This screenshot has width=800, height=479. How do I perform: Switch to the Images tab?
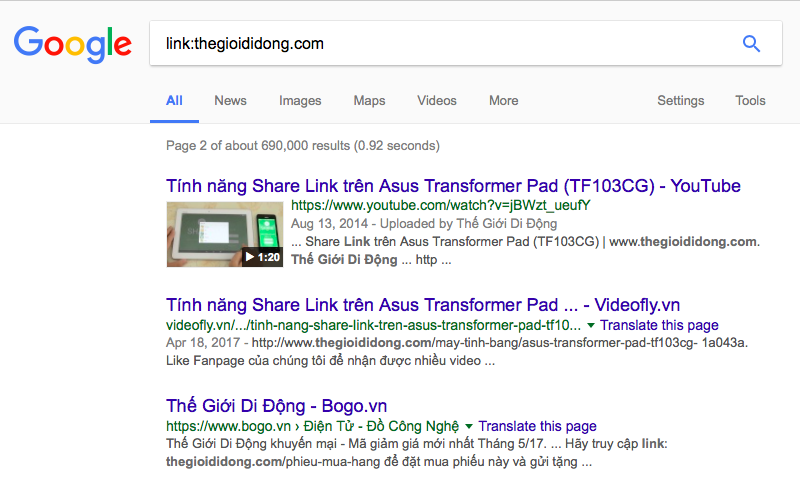300,100
